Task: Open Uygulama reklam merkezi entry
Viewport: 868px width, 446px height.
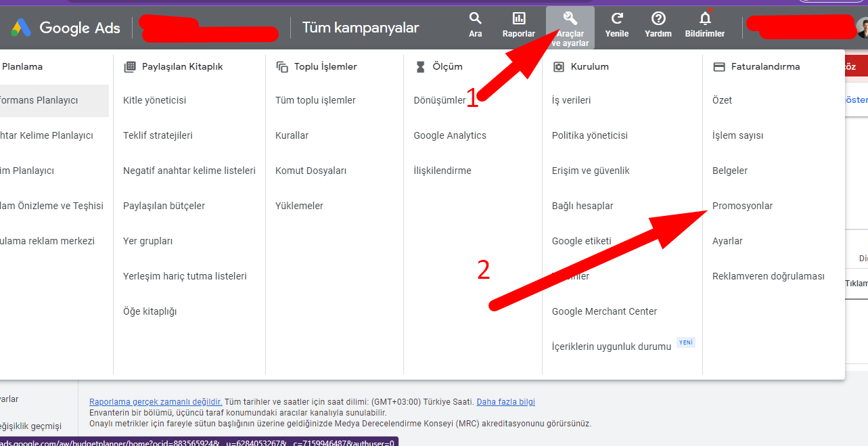Action: coord(47,241)
